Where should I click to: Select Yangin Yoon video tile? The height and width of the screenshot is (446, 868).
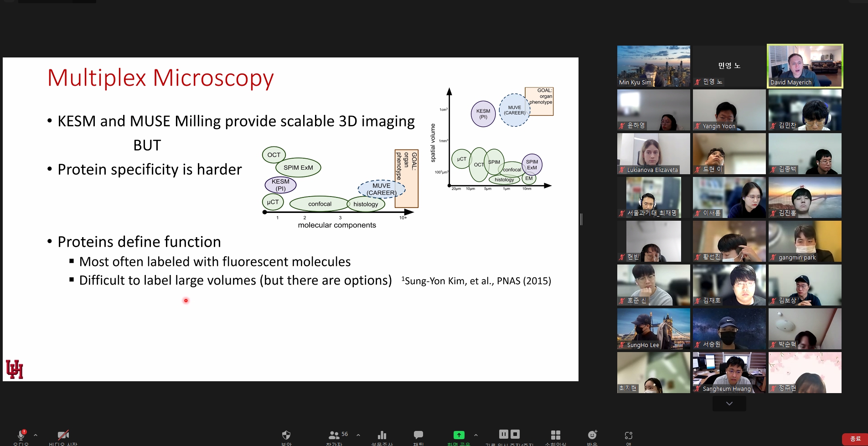729,110
